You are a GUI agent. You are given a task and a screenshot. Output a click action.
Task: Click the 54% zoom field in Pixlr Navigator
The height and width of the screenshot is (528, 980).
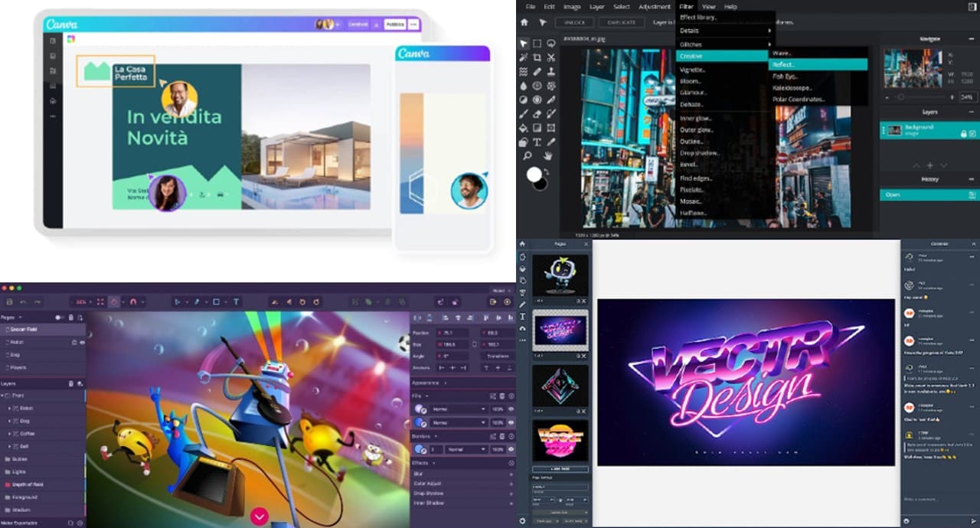point(968,97)
